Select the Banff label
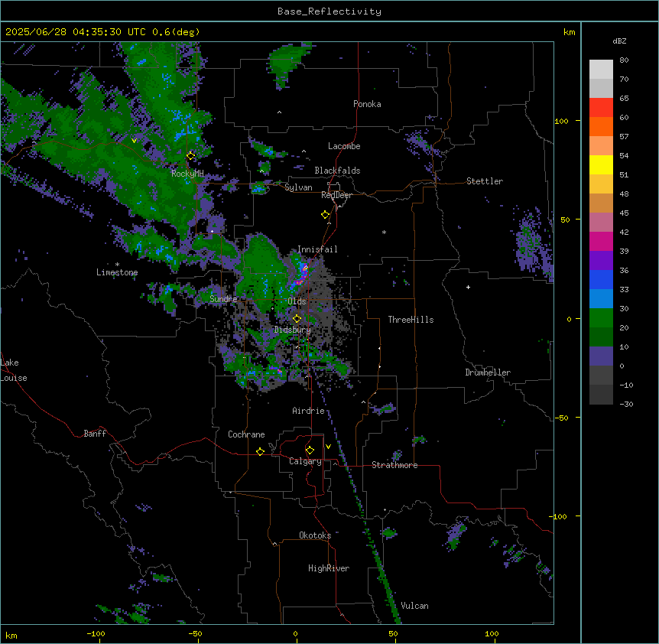Viewport: 659px width, 644px height. point(95,434)
